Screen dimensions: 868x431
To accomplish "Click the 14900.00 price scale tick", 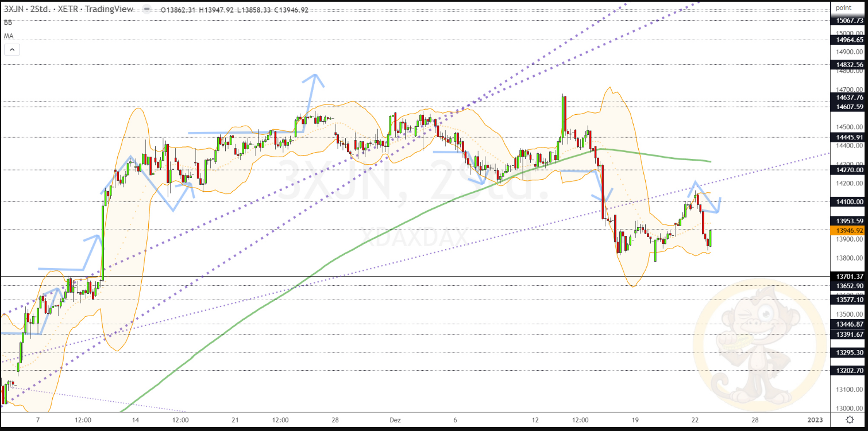I will 850,52.
